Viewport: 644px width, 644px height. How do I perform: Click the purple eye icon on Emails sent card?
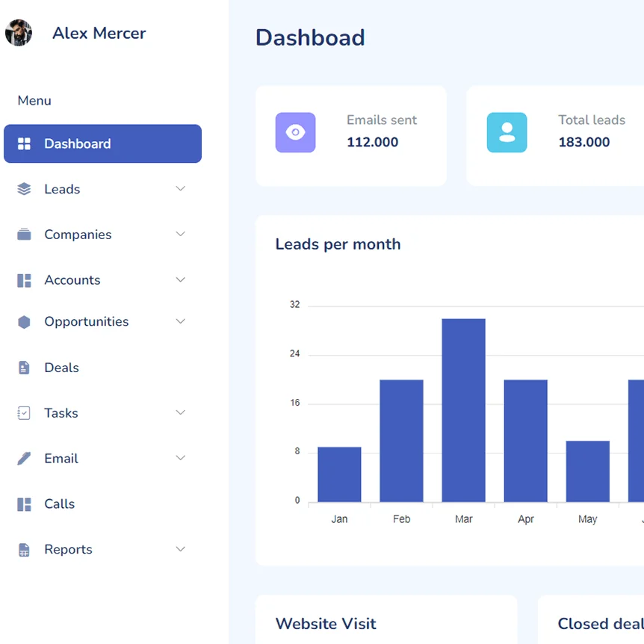click(x=295, y=131)
